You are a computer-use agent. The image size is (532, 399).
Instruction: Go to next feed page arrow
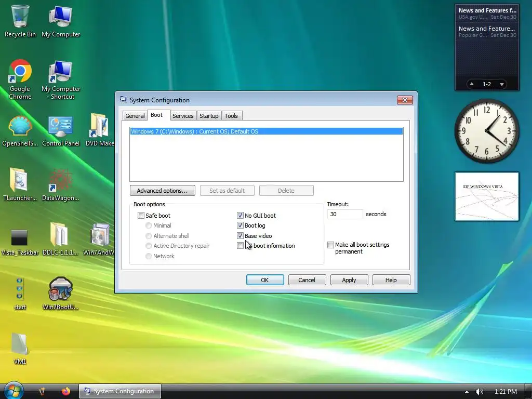click(501, 84)
